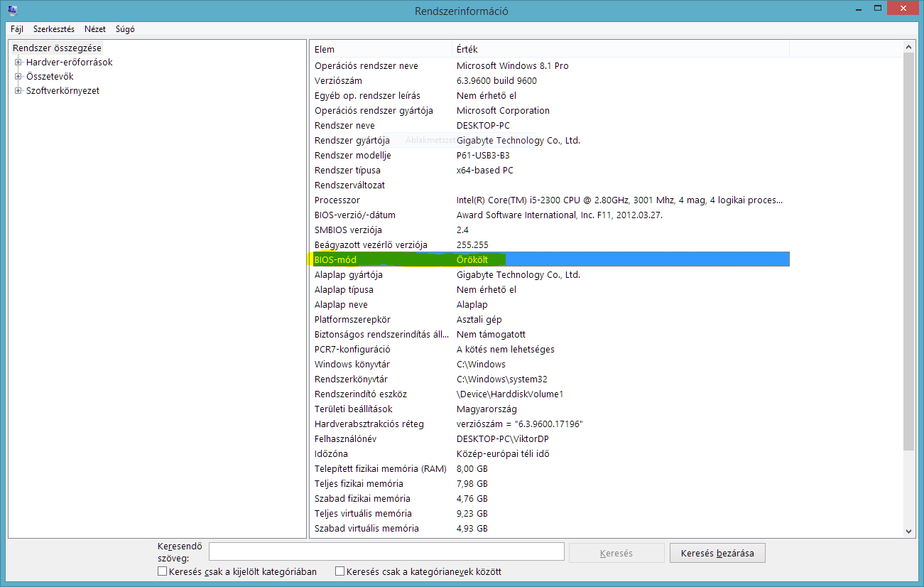Select the Biztonságos rendszerindítás row
This screenshot has width=924, height=587.
(x=550, y=334)
